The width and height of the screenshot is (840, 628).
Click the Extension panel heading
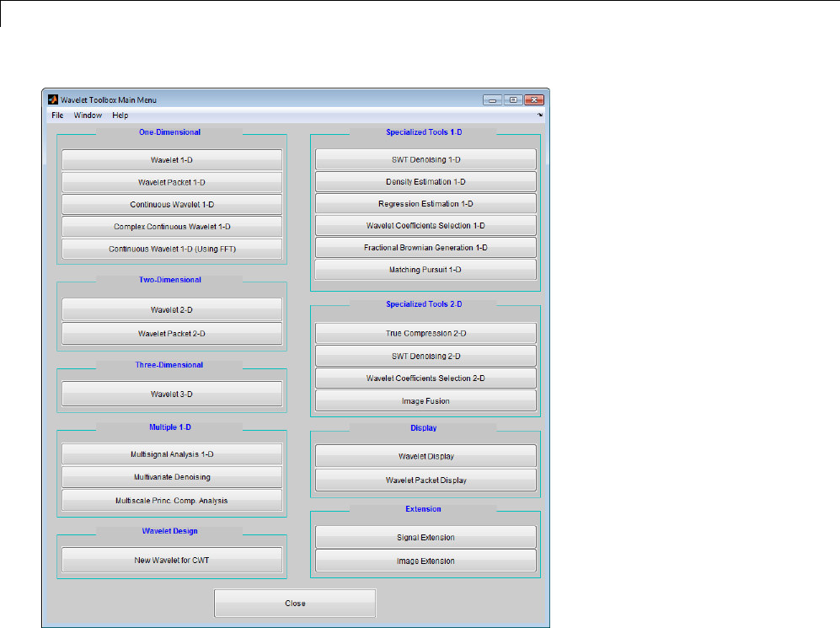point(423,509)
